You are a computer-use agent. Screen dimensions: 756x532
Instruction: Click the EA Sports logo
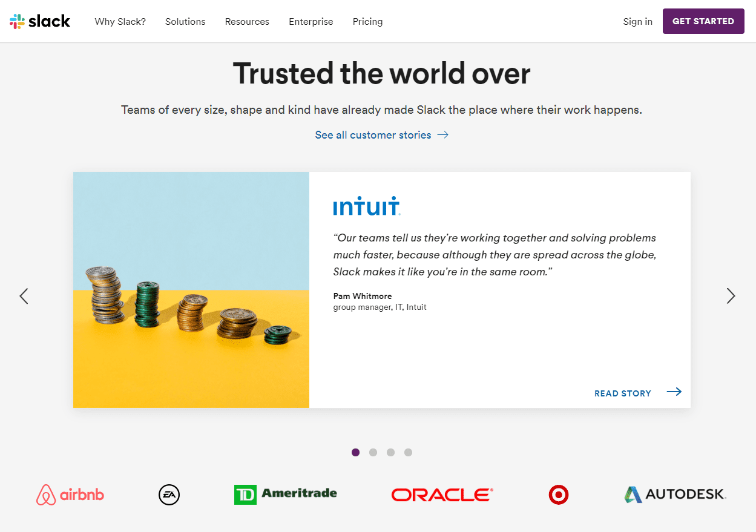pos(168,494)
